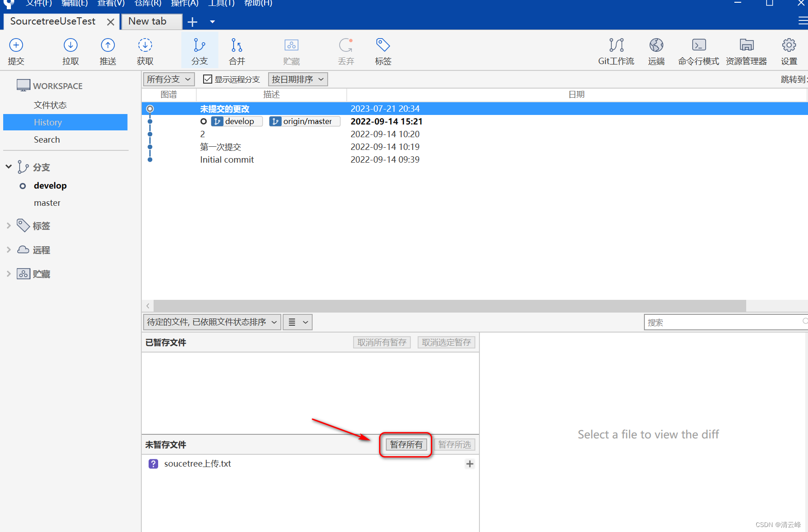This screenshot has width=808, height=532.
Task: Select the commit described as 2
Action: click(x=475, y=134)
